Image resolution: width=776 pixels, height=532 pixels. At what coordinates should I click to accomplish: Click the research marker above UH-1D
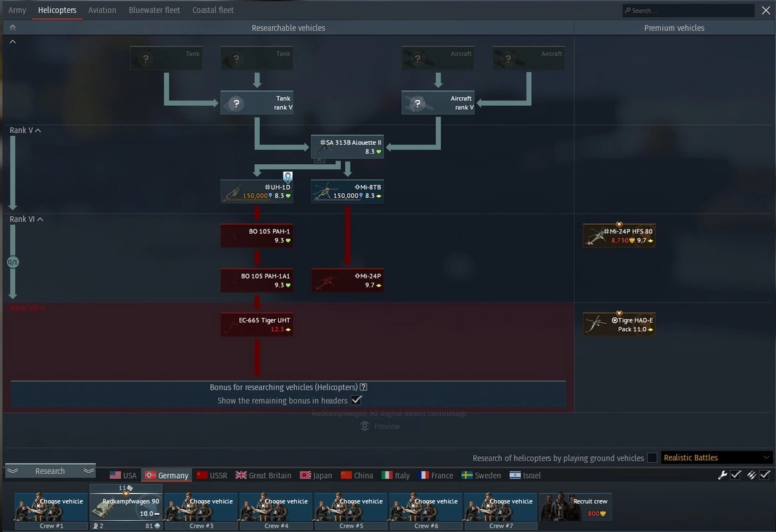pos(288,176)
